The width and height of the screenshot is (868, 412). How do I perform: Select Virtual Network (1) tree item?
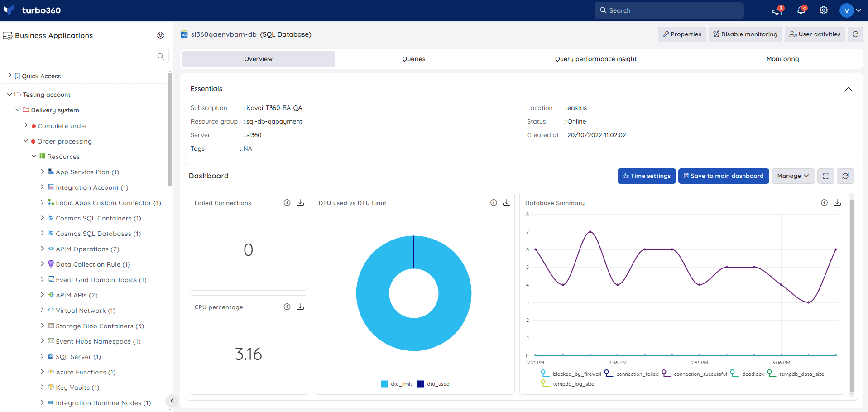coord(86,311)
